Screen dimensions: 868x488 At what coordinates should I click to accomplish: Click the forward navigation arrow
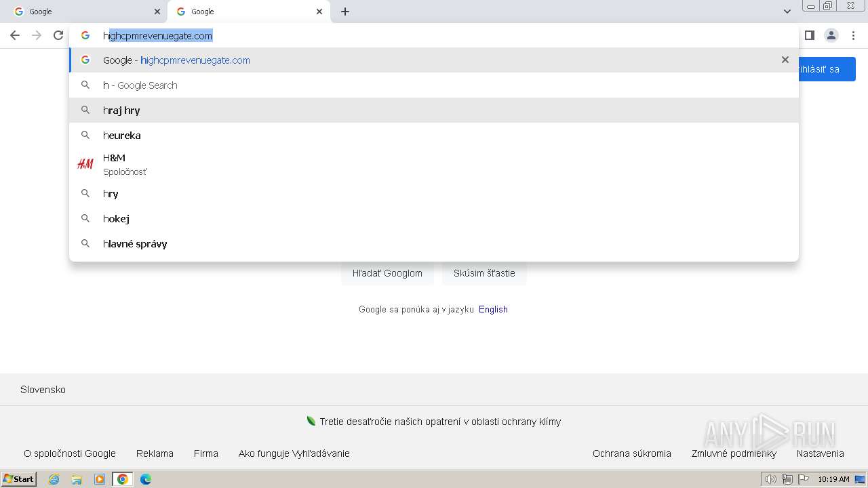(37, 35)
